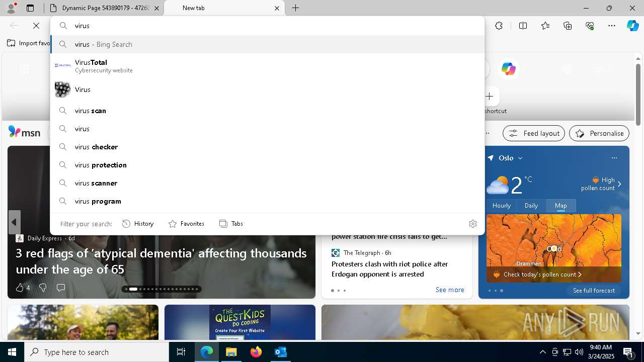Choose VirusTotal cybersecurity website suggestion
644x362 pixels.
click(267, 66)
